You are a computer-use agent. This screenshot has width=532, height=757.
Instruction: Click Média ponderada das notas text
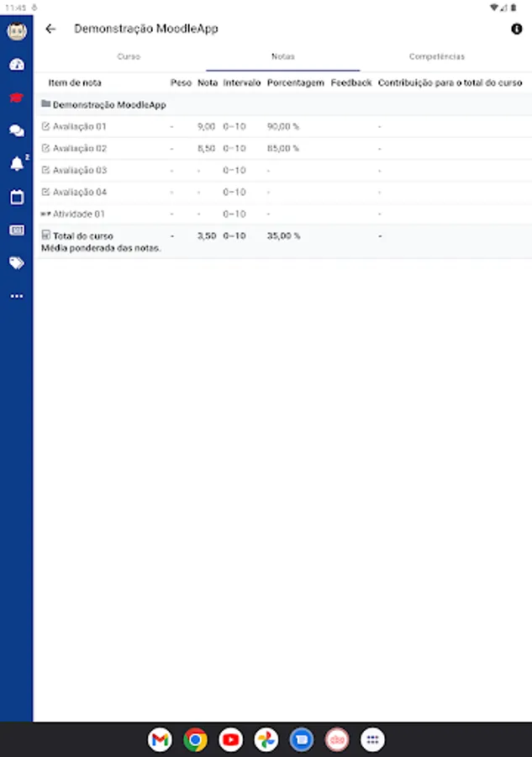pyautogui.click(x=101, y=248)
